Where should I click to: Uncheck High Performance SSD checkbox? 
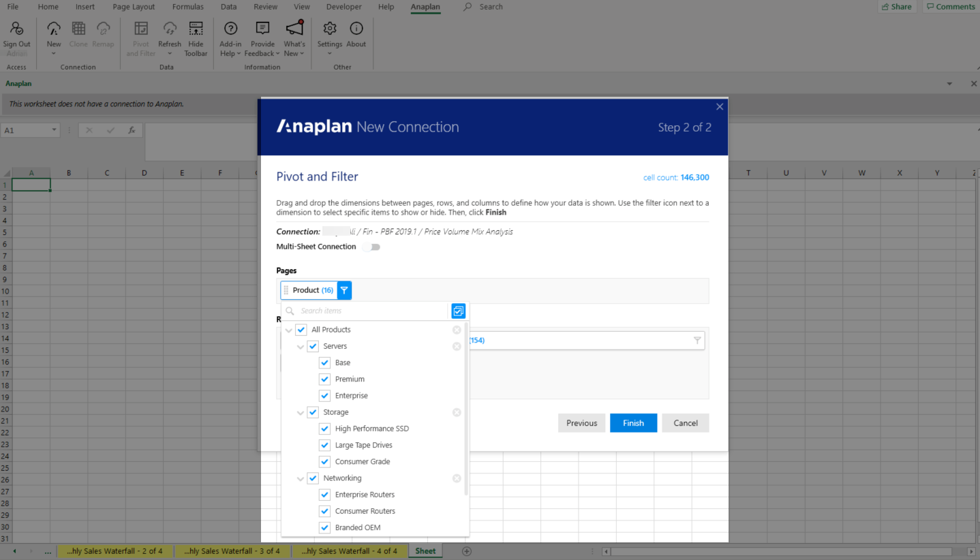(325, 429)
